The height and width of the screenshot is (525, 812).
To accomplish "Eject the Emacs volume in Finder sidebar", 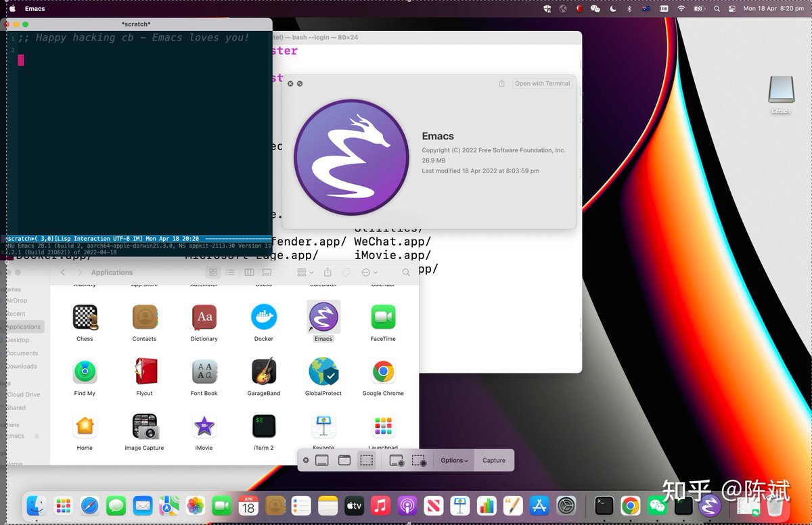I will coord(37,436).
